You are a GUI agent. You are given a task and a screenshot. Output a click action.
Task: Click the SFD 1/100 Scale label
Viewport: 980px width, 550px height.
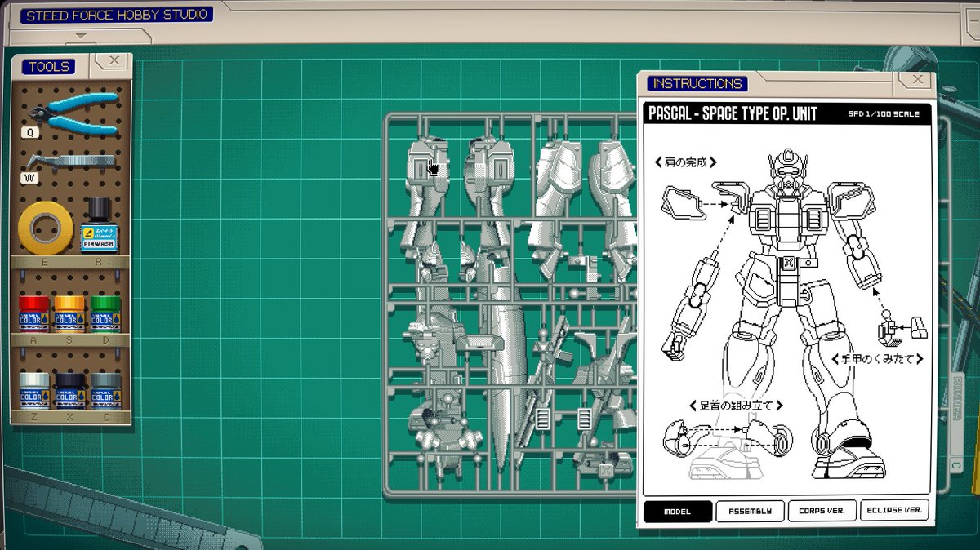click(x=884, y=114)
